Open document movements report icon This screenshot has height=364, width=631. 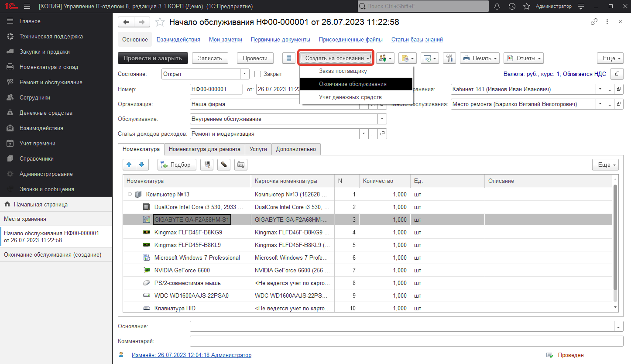(288, 58)
